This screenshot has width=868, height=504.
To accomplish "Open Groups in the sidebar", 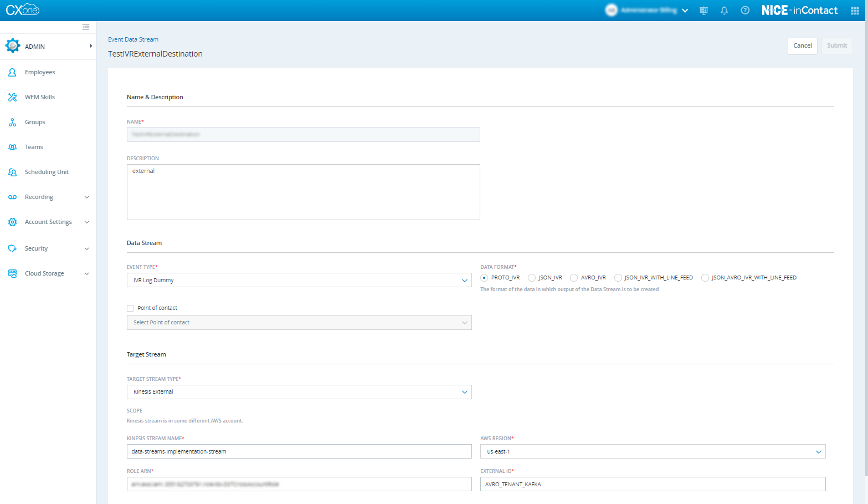I will tap(35, 122).
